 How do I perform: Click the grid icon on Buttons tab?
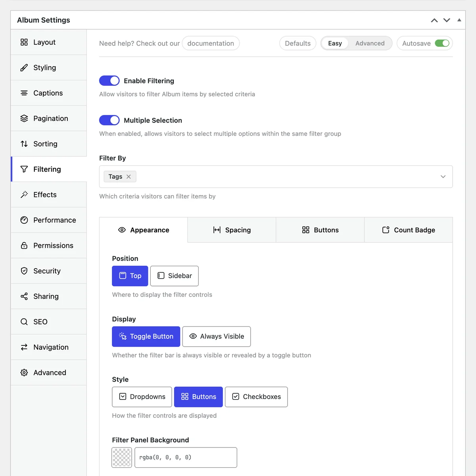click(306, 230)
